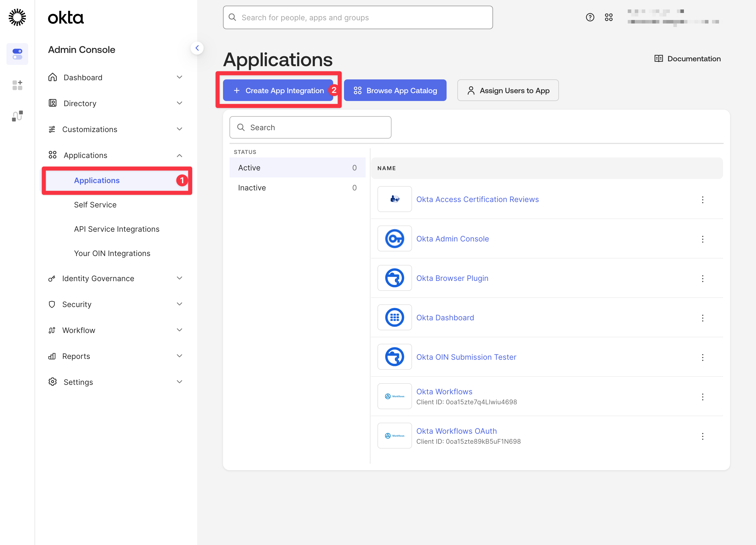Open API Service Integrations submenu item
756x545 pixels.
117,229
